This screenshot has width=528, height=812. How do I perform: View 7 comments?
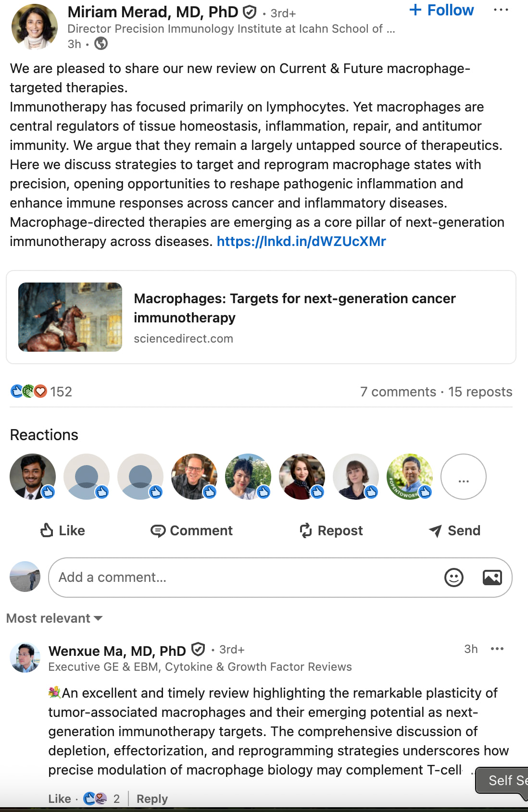click(398, 392)
